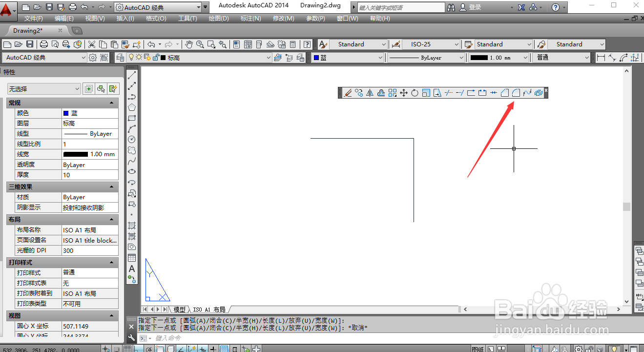Open the 无选择 selection dropdown
This screenshot has width=644, height=352.
44,89
